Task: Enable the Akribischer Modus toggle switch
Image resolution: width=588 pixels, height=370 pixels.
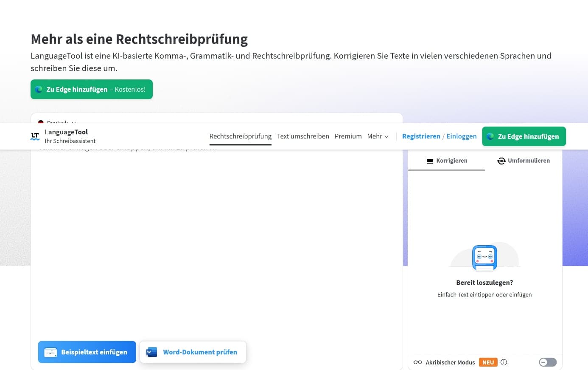Action: coord(547,362)
